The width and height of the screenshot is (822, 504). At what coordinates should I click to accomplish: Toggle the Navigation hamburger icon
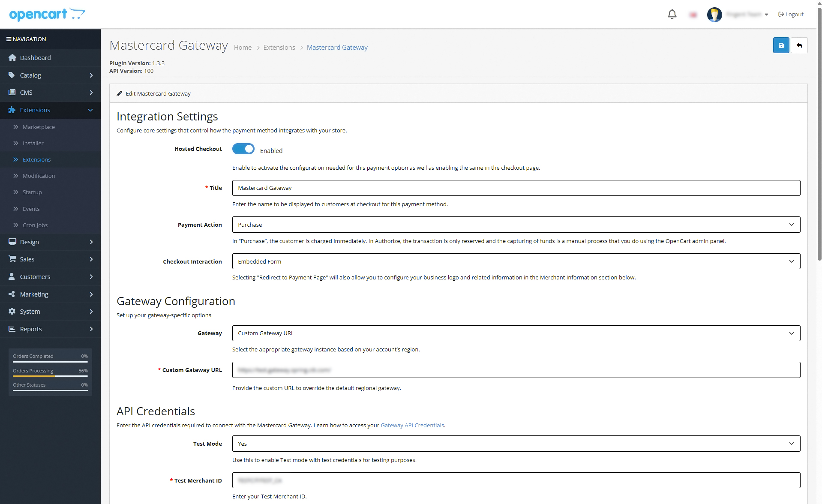(9, 39)
